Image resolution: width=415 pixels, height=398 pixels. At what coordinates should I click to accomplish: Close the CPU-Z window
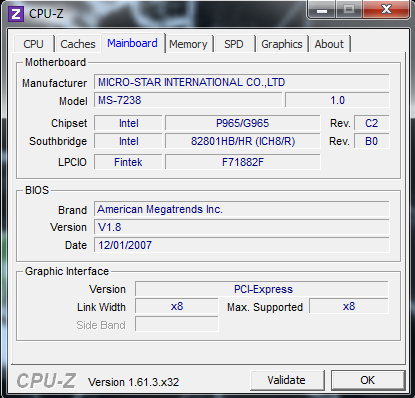point(386,9)
